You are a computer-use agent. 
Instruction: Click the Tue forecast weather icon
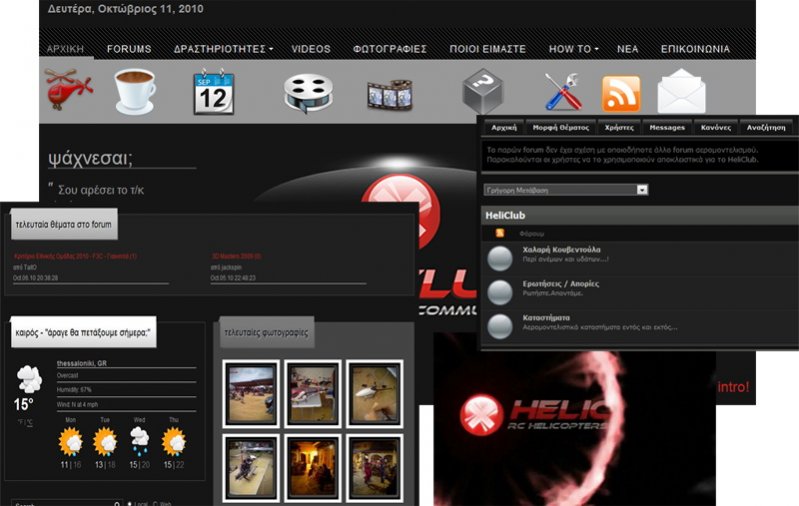[105, 442]
